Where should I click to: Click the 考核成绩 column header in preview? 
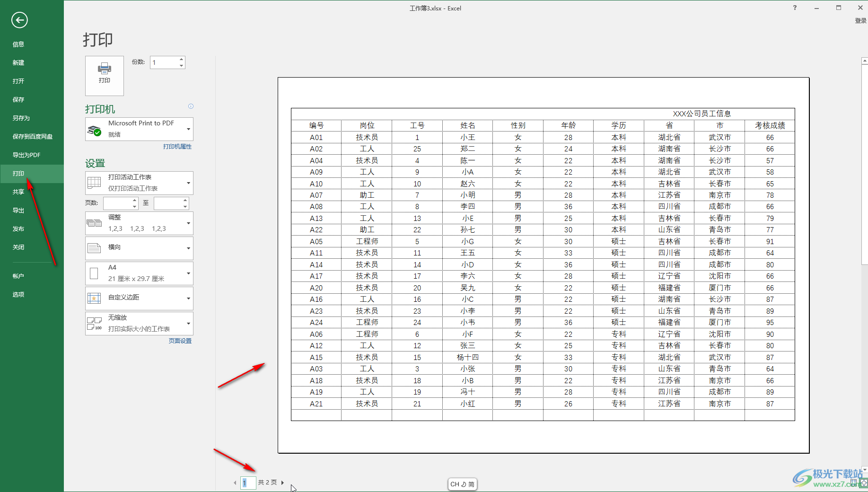[770, 125]
